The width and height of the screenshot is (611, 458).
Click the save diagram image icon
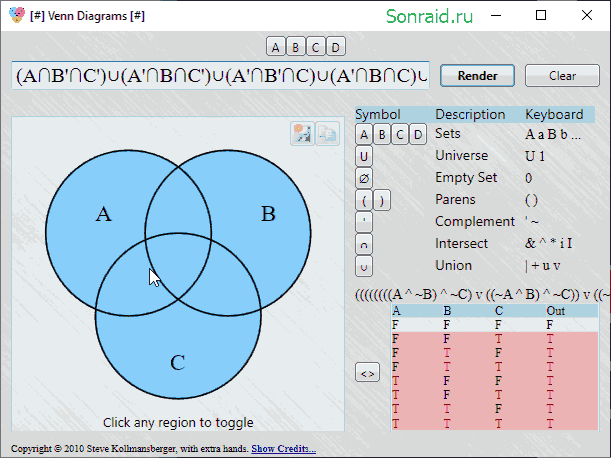pos(302,134)
